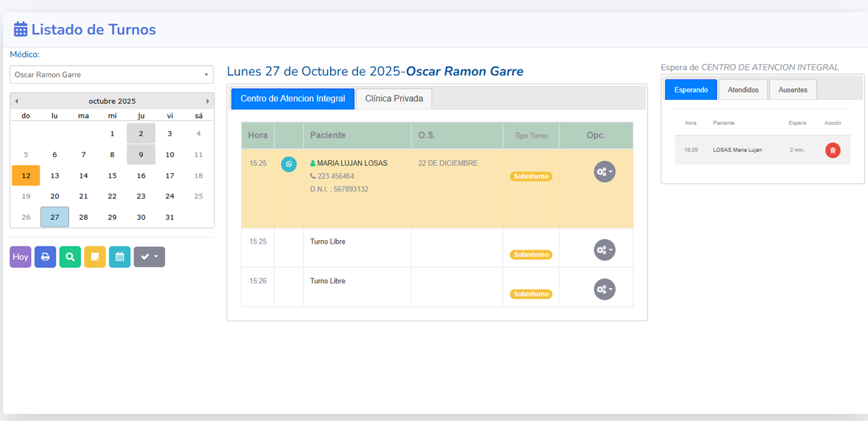Click the yellow sticky note icon button

[x=94, y=257]
